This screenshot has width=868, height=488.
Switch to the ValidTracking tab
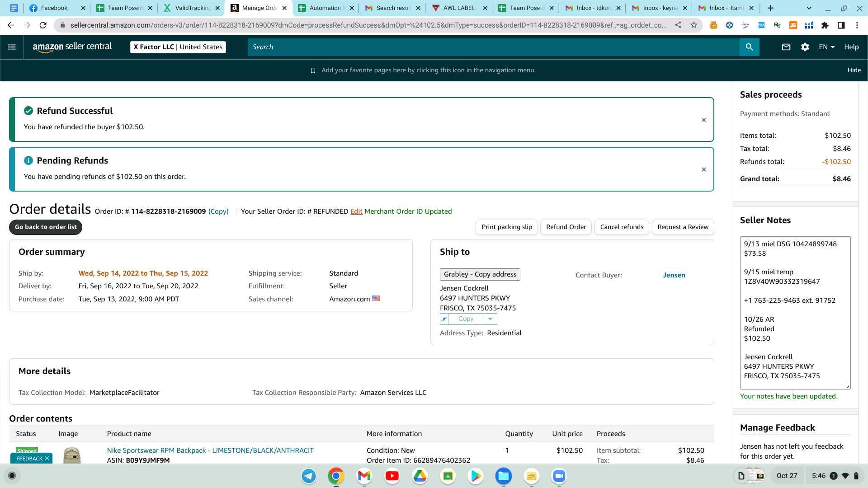coord(192,8)
